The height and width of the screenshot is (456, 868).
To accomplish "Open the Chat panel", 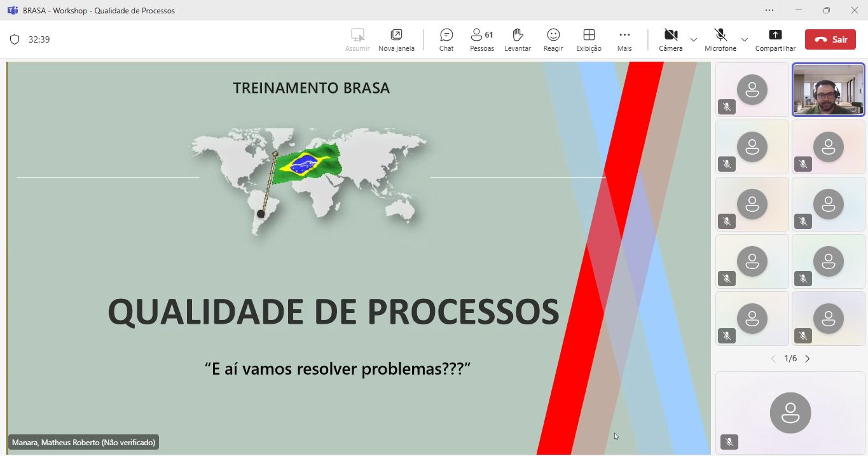I will tap(446, 39).
